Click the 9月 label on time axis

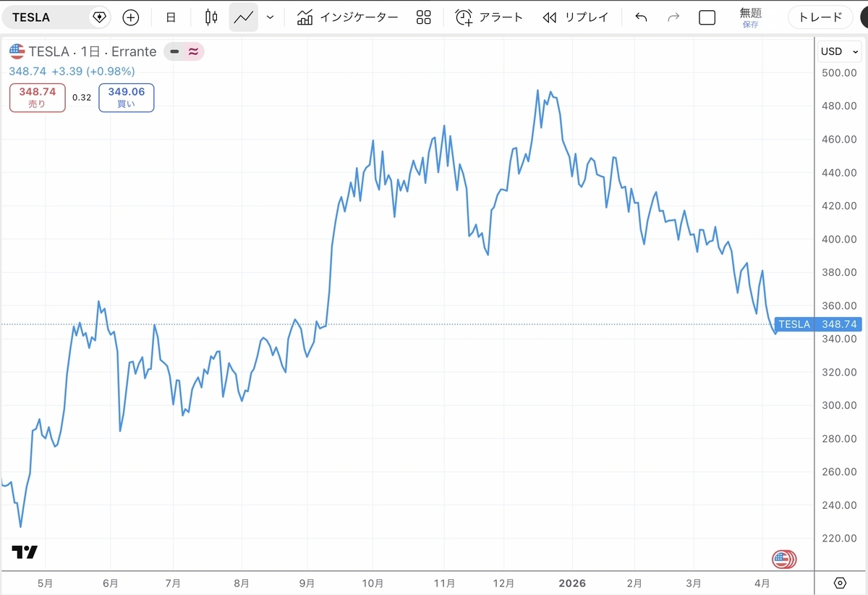point(307,583)
